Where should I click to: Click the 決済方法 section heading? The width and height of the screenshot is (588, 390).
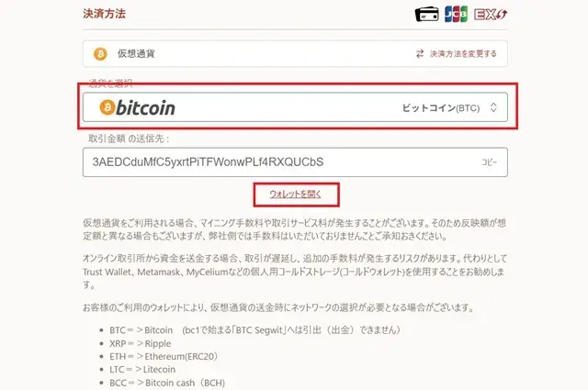click(x=104, y=14)
